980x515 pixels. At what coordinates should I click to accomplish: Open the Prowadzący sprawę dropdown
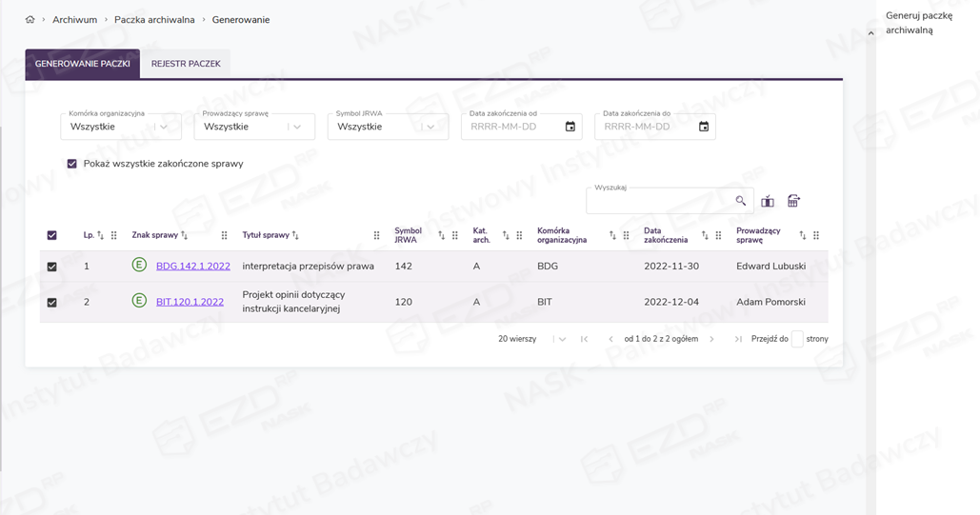(297, 127)
